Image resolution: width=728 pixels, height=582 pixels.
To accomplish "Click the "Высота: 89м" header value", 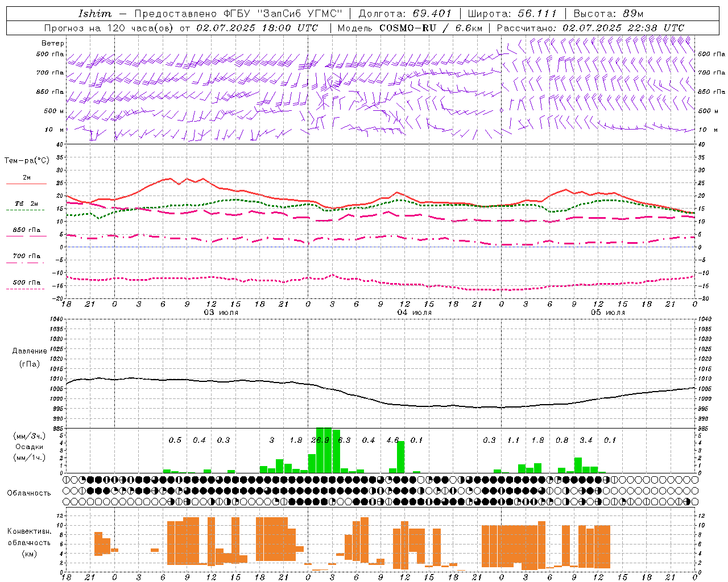I will pos(609,13).
